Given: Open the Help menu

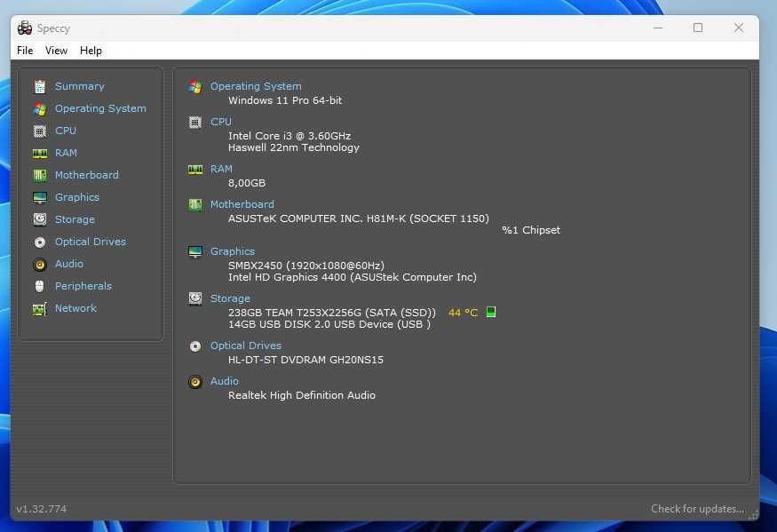Looking at the screenshot, I should 91,51.
